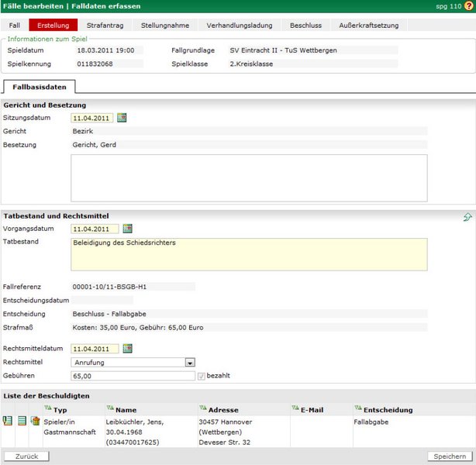Sort accused list by Name column

pos(110,408)
